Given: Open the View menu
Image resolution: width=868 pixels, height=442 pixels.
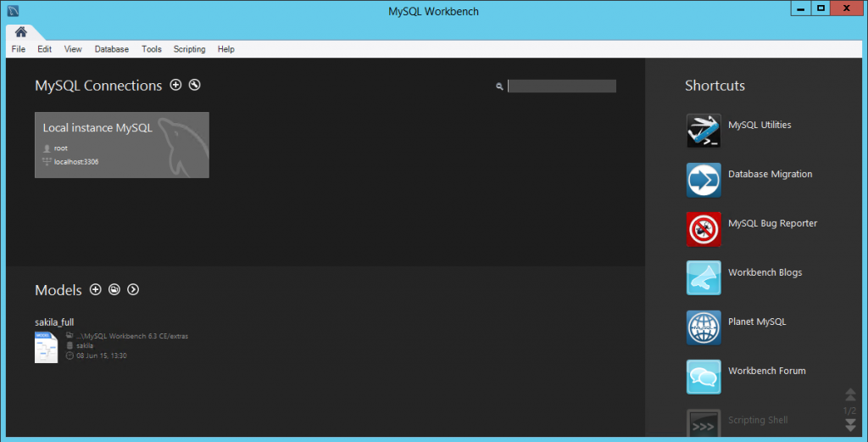Looking at the screenshot, I should pyautogui.click(x=73, y=49).
